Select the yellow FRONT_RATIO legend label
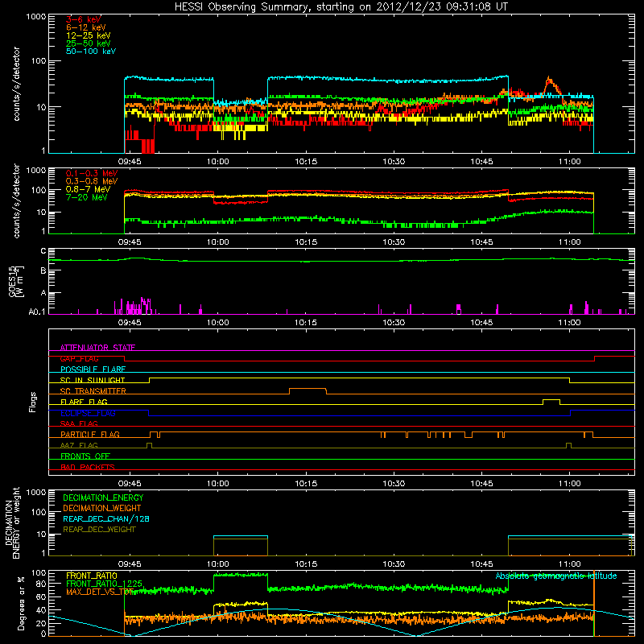The width and height of the screenshot is (644, 644). click(91, 576)
